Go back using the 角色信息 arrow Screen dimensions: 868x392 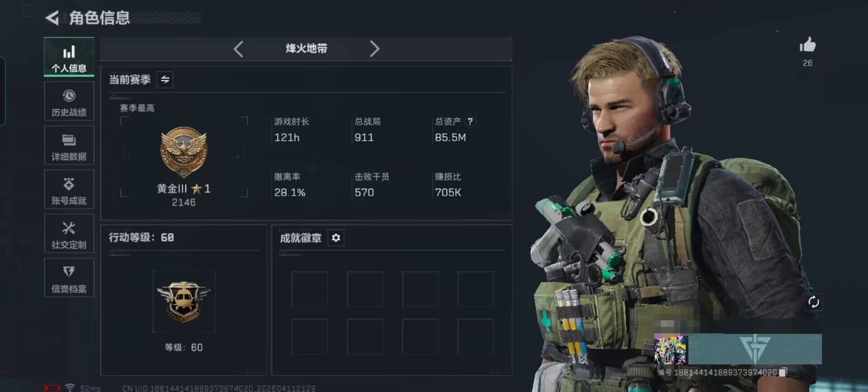tap(52, 18)
